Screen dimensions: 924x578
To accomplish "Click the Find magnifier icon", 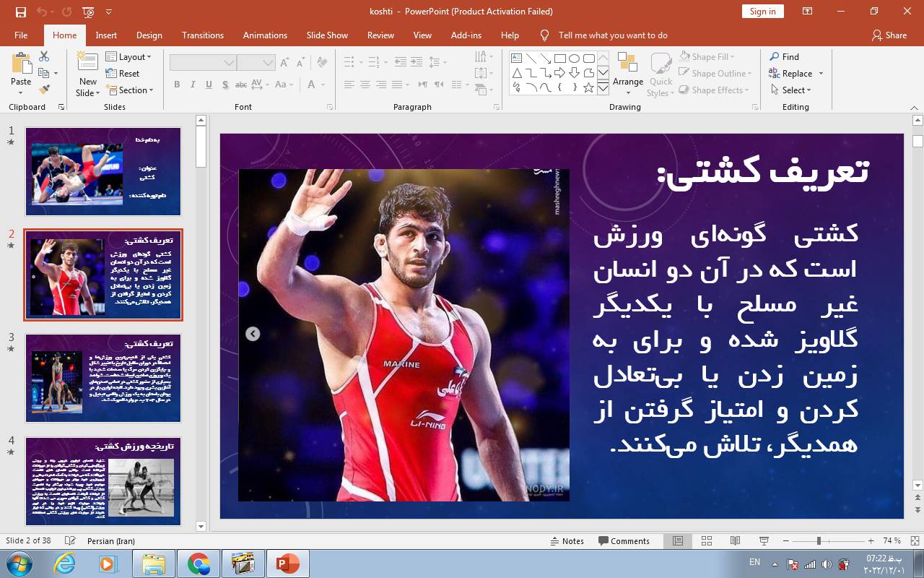I will pos(775,56).
